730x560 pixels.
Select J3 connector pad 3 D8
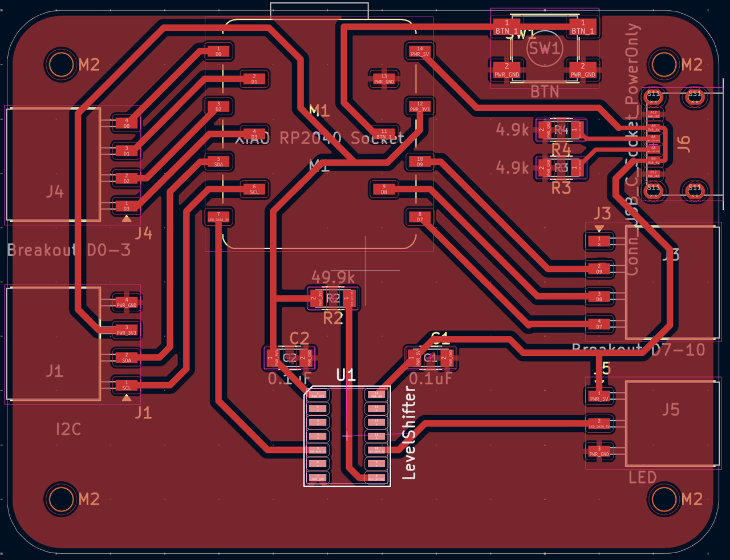[x=599, y=296]
